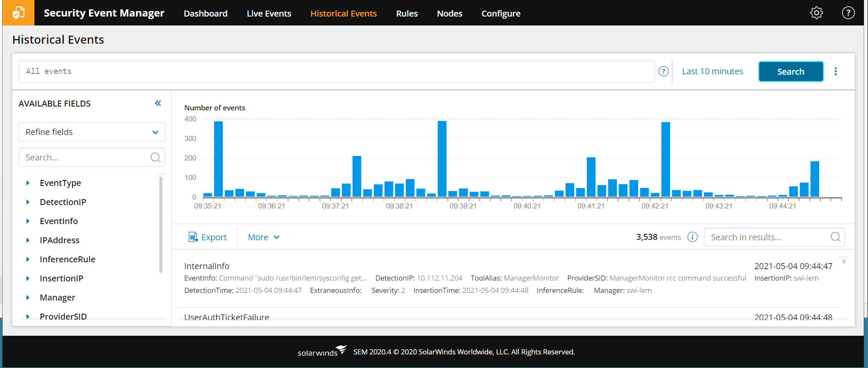
Task: Expand the DetectionIP field
Action: [28, 202]
